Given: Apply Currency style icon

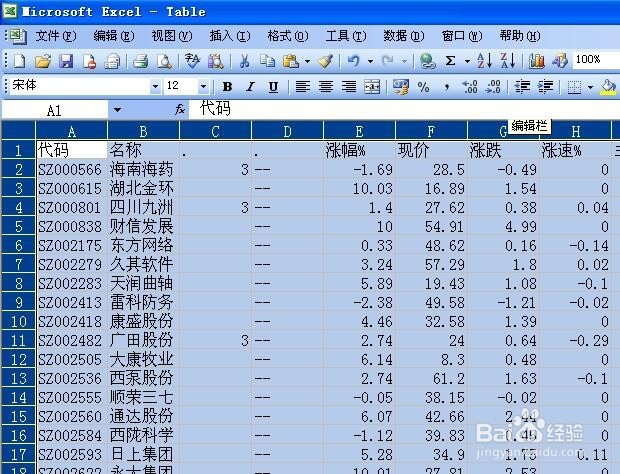Looking at the screenshot, I should point(401,87).
